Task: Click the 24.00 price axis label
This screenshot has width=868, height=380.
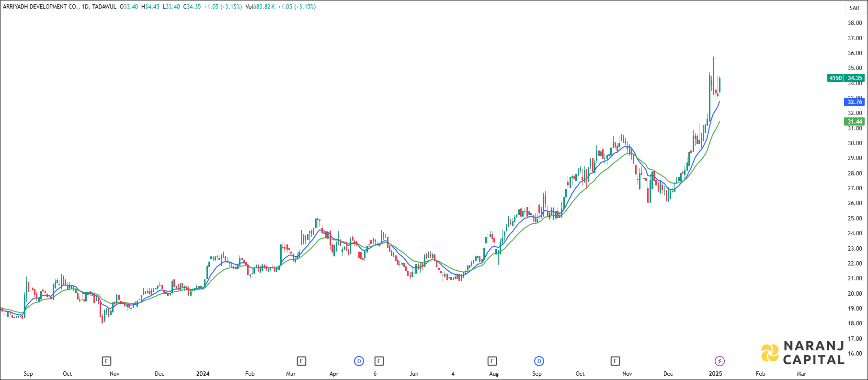Action: click(855, 233)
